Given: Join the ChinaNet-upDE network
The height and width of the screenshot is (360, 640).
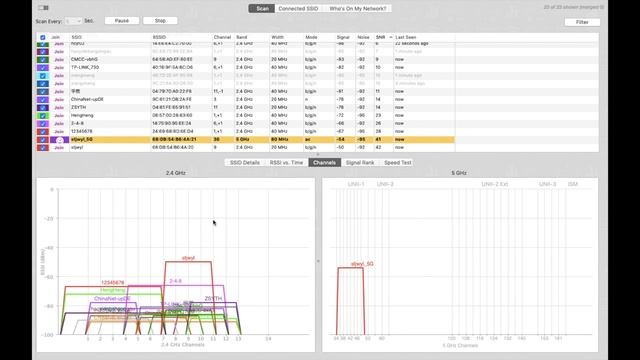Looking at the screenshot, I should coord(59,100).
